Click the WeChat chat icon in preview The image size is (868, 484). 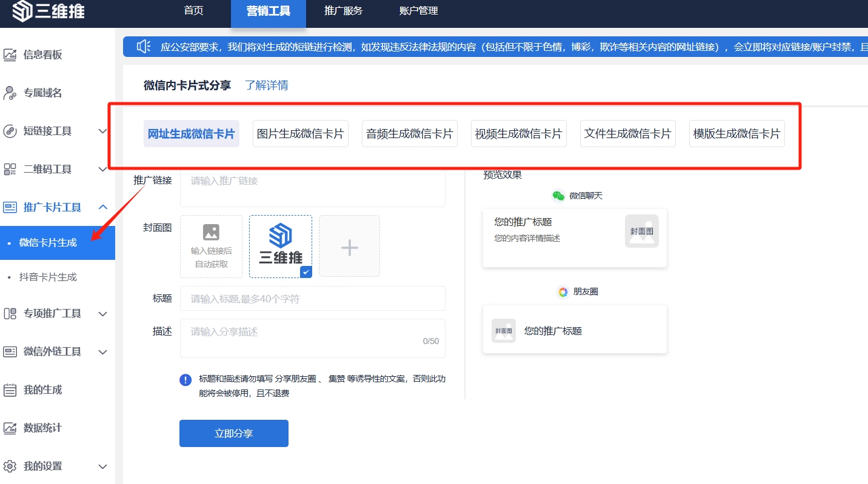click(x=558, y=196)
